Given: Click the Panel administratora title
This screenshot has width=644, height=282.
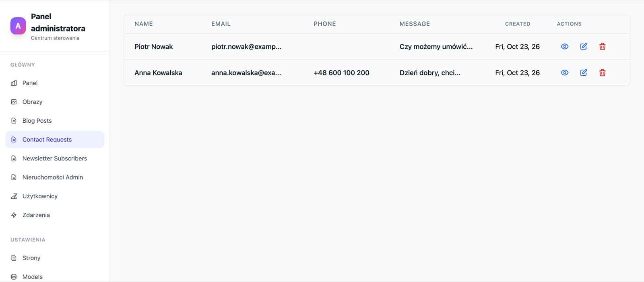Looking at the screenshot, I should click(x=58, y=23).
